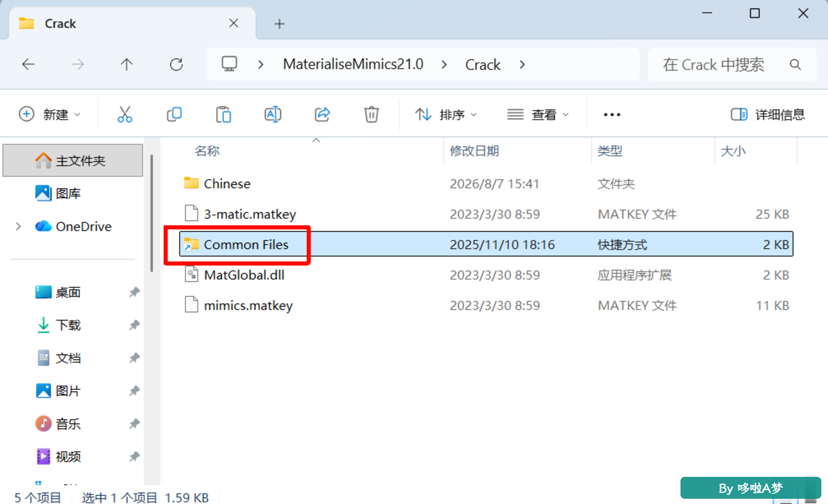Click the MatGlobal.dll file icon
The width and height of the screenshot is (828, 504).
pyautogui.click(x=191, y=275)
